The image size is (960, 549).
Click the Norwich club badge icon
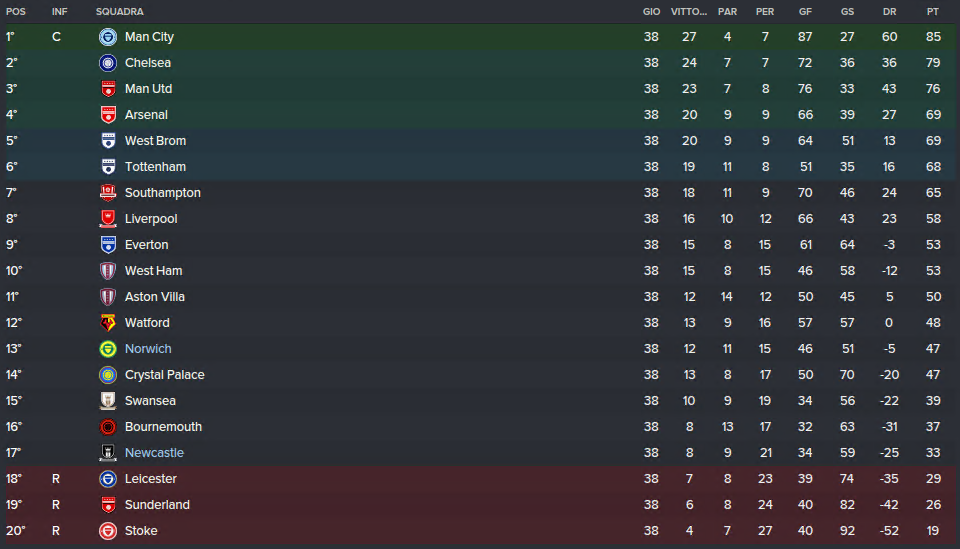[x=108, y=349]
